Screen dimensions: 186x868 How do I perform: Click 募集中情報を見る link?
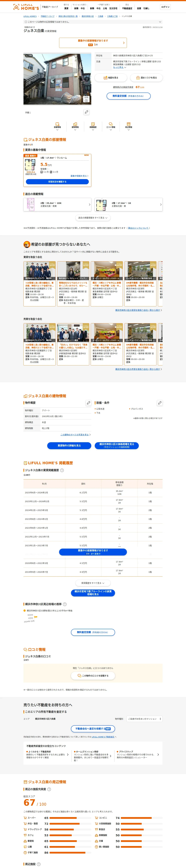(79, 176)
